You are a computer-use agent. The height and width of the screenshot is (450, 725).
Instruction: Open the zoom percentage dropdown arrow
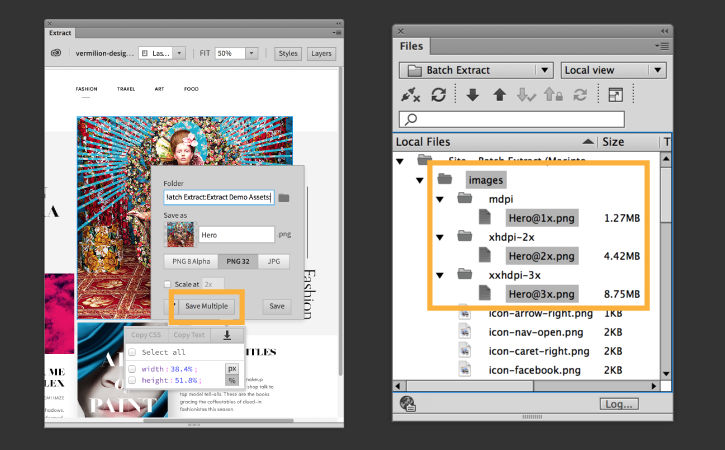251,53
